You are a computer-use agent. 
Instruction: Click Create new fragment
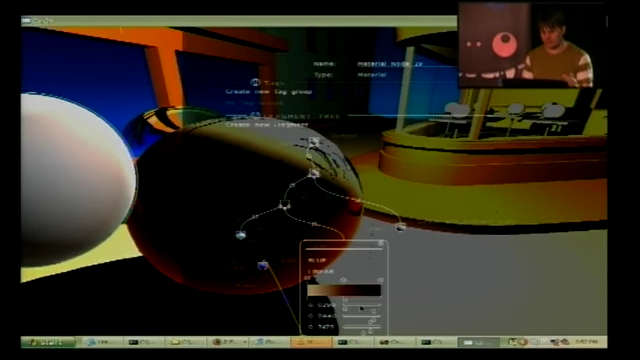point(267,125)
